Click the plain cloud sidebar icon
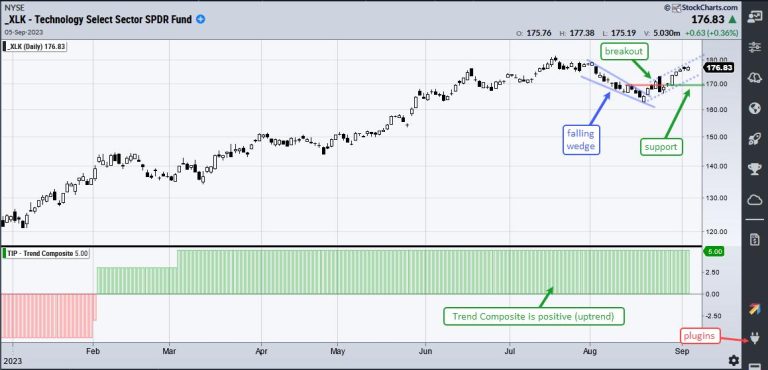Image resolution: width=768 pixels, height=370 pixels. pyautogui.click(x=754, y=200)
